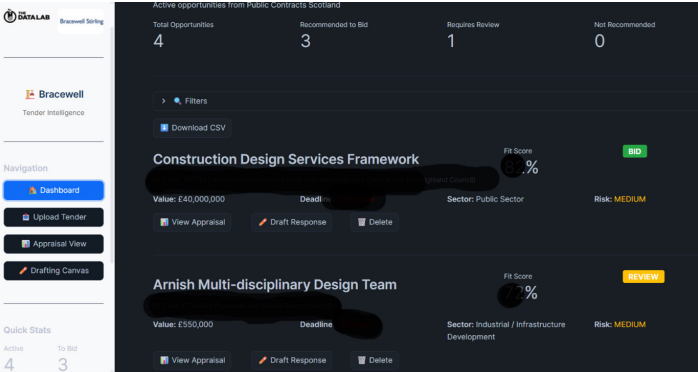The height and width of the screenshot is (372, 698).
Task: Click pencil icon on Construction Draft Response button
Action: [x=263, y=222]
